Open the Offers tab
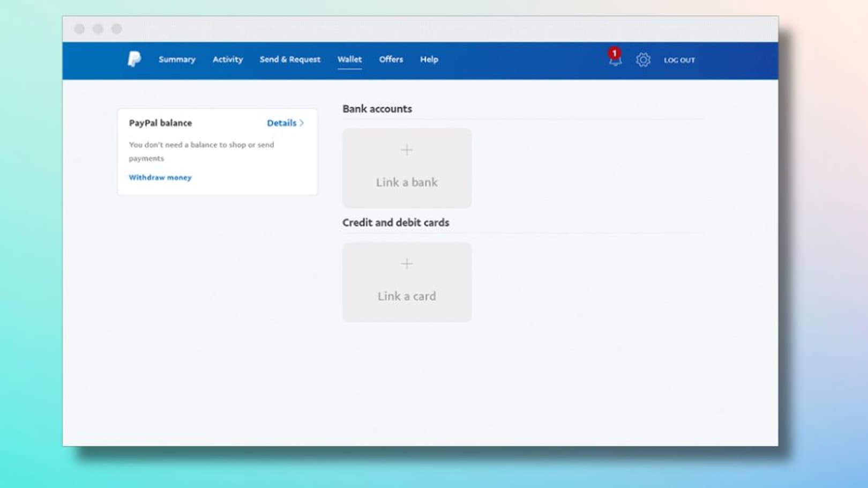Viewport: 868px width, 488px height. pyautogui.click(x=391, y=60)
